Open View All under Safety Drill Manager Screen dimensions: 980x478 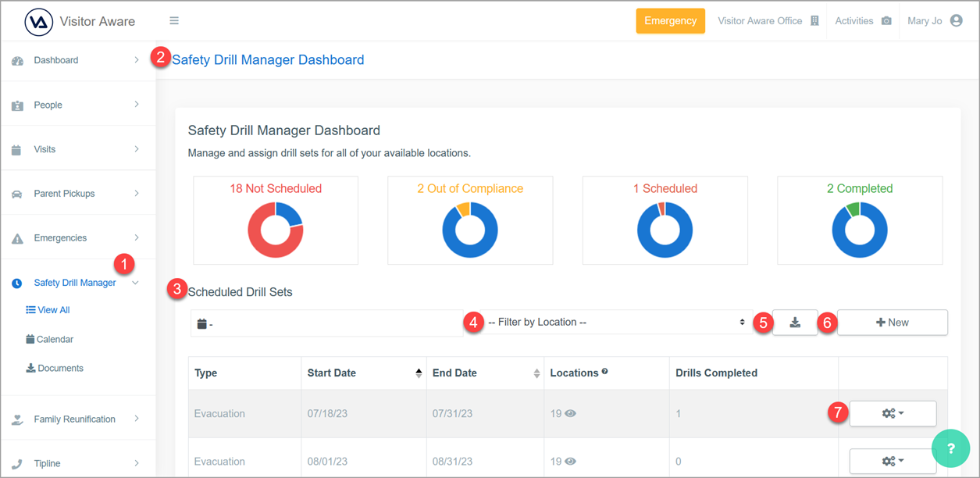click(48, 310)
